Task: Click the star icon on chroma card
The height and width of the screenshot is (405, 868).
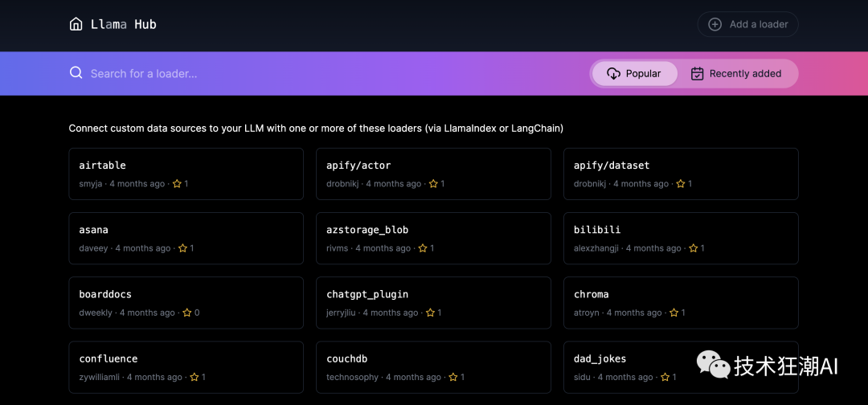Action: (x=674, y=313)
